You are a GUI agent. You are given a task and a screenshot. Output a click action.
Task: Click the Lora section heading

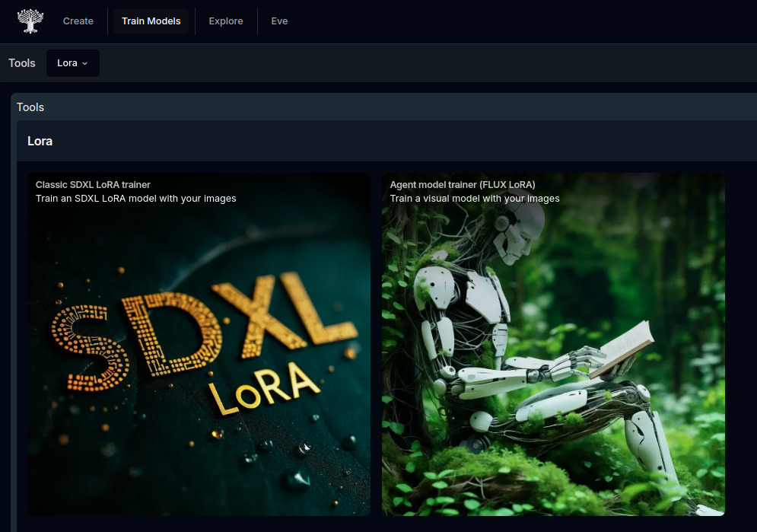[40, 142]
